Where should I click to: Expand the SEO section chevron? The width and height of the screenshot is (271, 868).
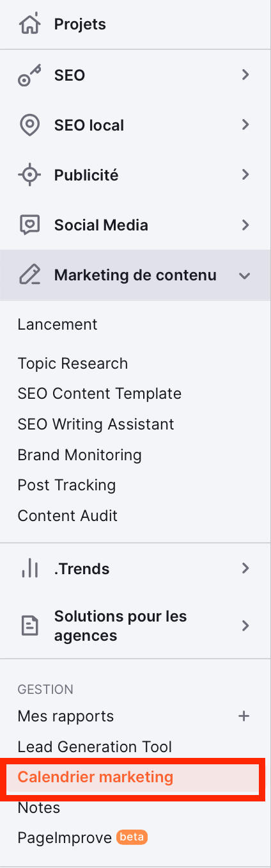point(245,76)
